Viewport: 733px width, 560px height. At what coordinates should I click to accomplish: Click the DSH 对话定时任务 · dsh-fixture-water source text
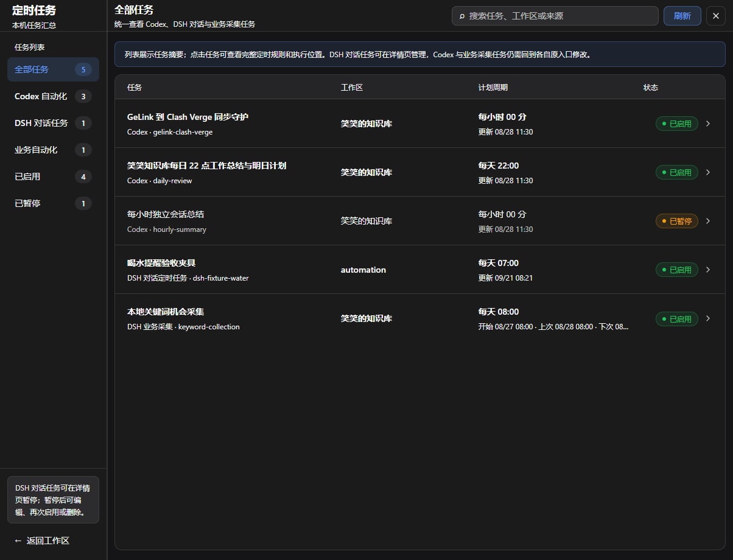[188, 278]
